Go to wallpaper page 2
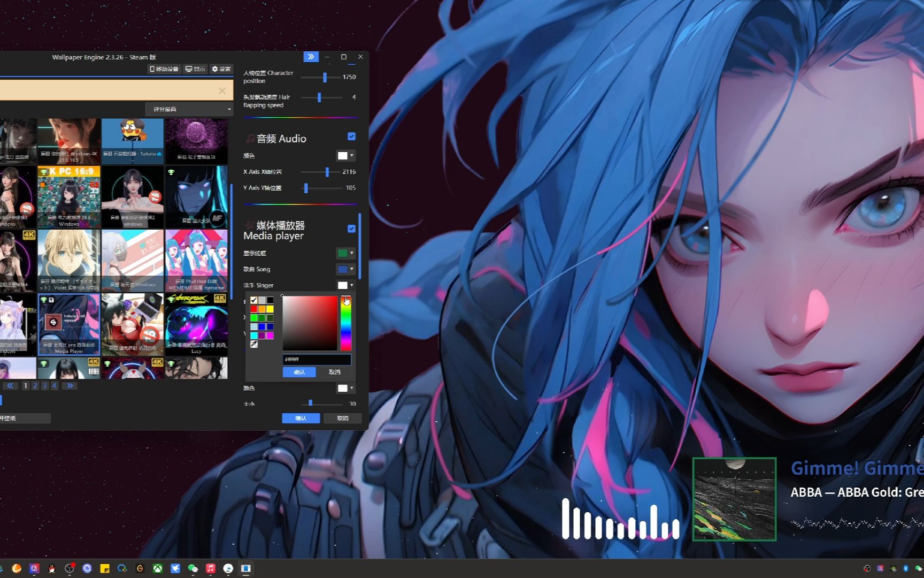This screenshot has width=924, height=578. point(35,386)
